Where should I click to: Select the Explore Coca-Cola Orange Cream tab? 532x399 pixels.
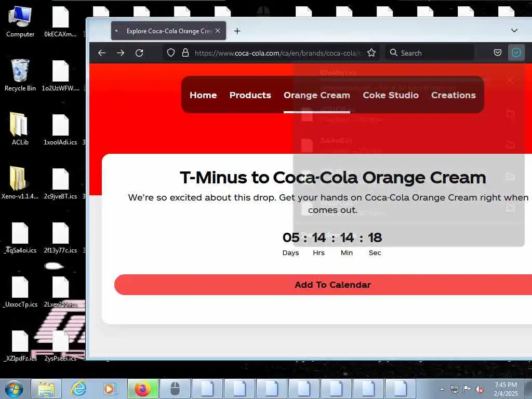[x=168, y=31]
